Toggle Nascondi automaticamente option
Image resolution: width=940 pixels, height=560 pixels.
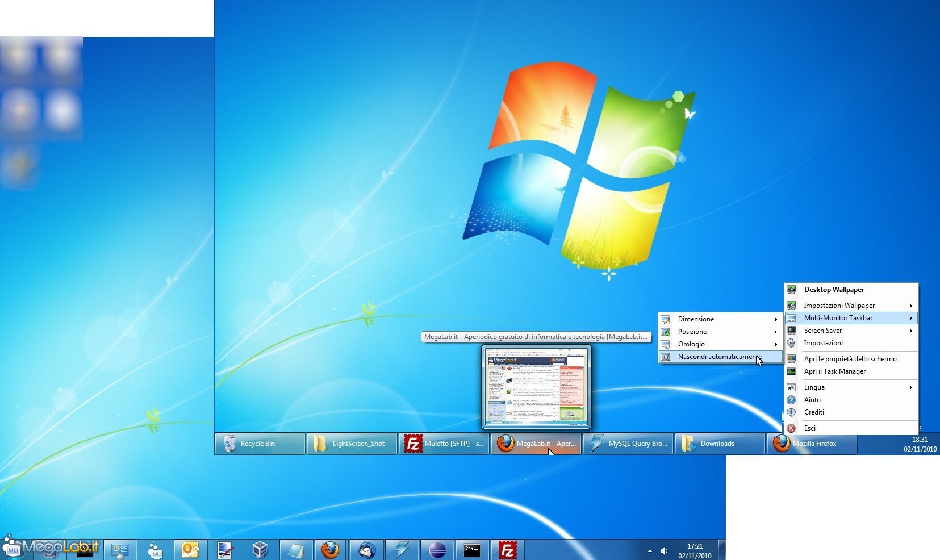click(720, 357)
